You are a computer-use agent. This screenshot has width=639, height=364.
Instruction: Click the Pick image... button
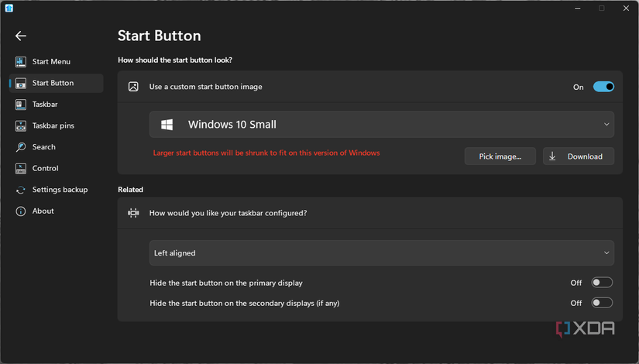tap(500, 156)
